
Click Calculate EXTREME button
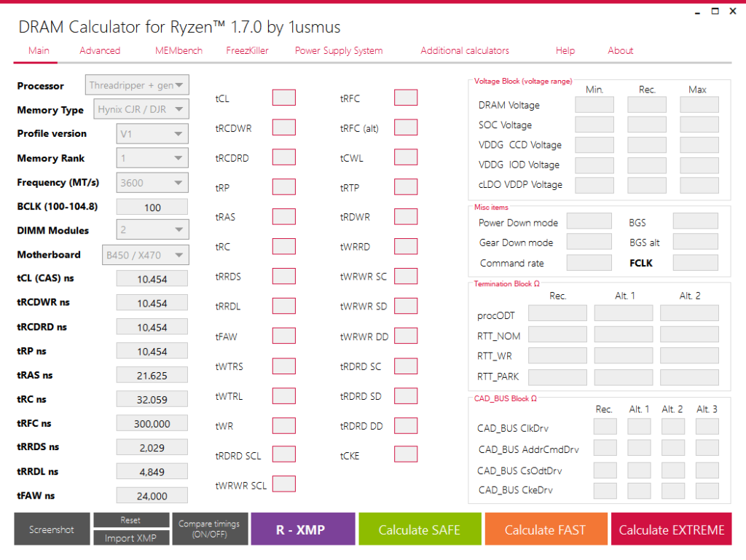click(x=671, y=529)
